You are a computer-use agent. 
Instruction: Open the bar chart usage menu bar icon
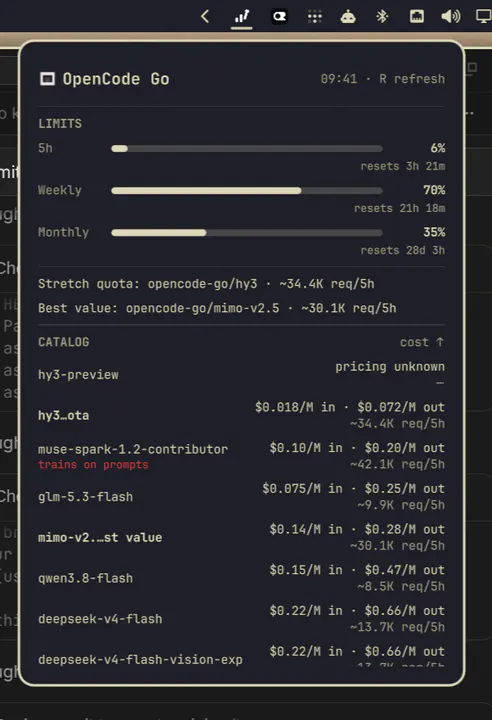tap(242, 17)
